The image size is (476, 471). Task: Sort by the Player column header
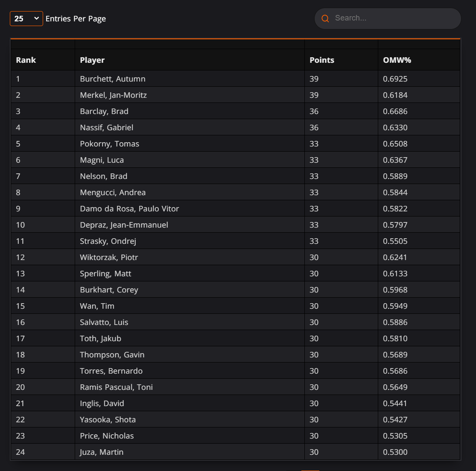tap(92, 60)
